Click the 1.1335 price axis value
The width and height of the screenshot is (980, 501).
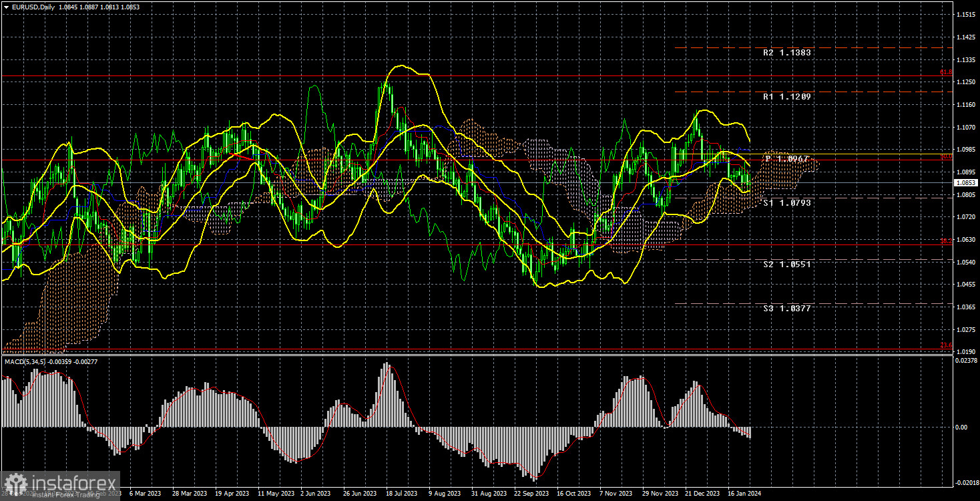[x=966, y=59]
